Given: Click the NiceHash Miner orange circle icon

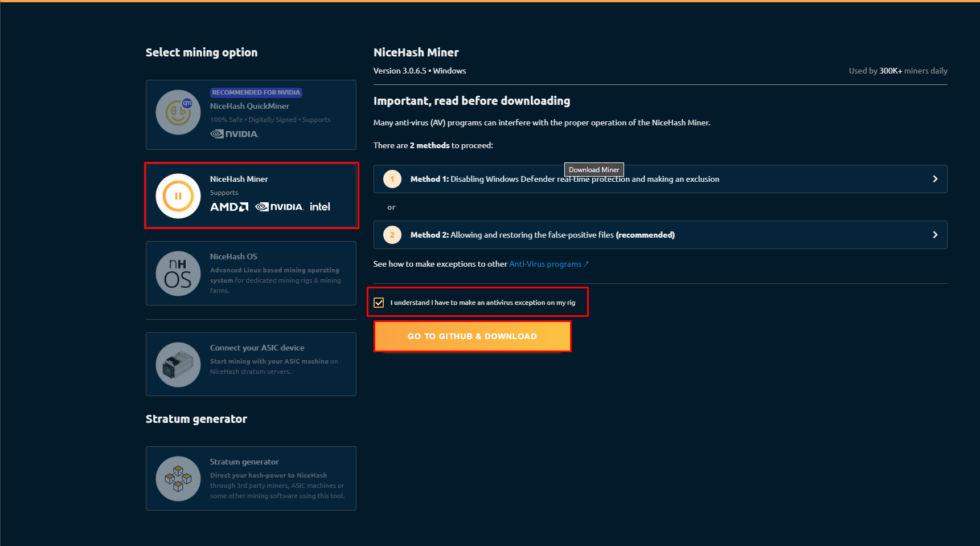Looking at the screenshot, I should coord(178,196).
